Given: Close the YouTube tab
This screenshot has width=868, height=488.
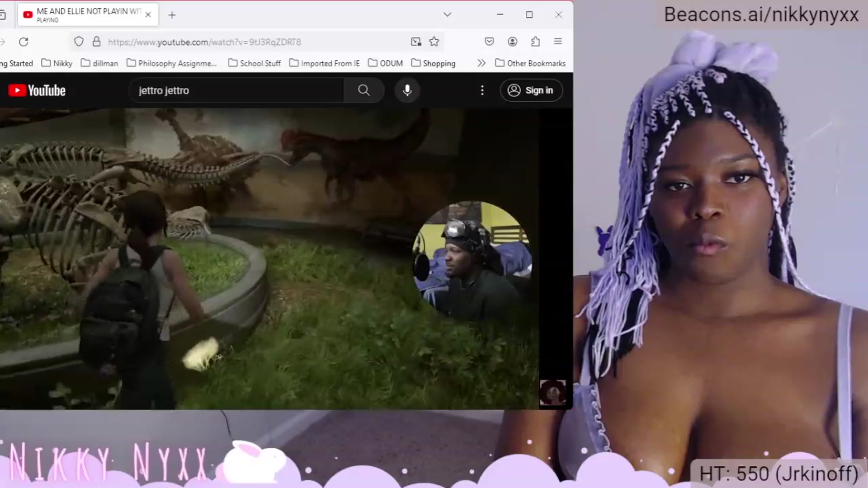Looking at the screenshot, I should coord(148,15).
